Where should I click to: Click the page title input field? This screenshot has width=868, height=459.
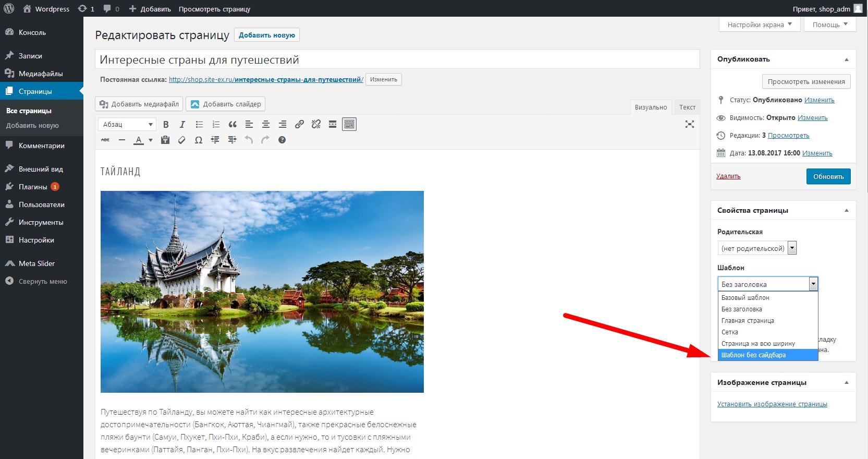tap(397, 59)
